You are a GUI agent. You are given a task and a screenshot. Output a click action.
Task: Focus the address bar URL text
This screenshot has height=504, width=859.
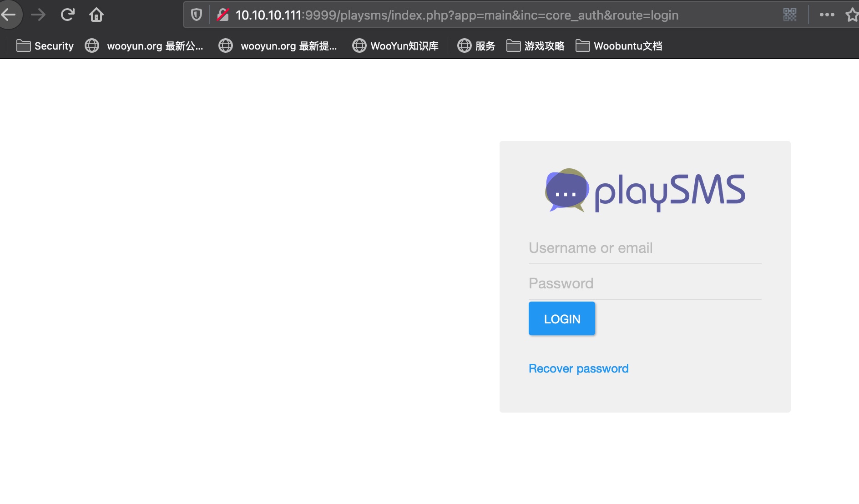[x=457, y=15]
